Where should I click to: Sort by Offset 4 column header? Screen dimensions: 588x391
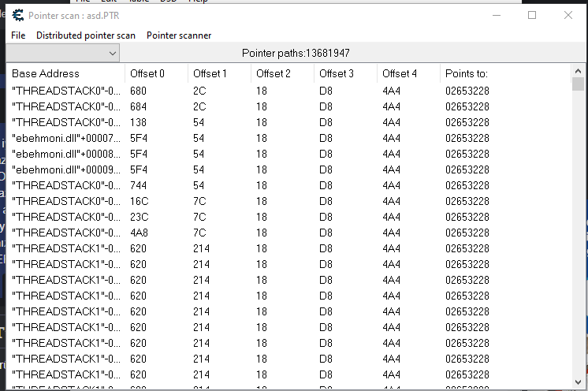click(x=408, y=73)
